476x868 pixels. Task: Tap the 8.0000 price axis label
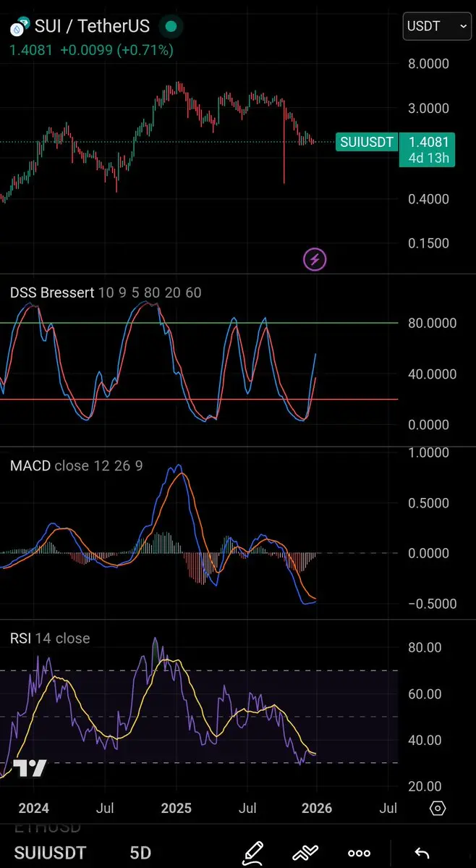point(428,64)
